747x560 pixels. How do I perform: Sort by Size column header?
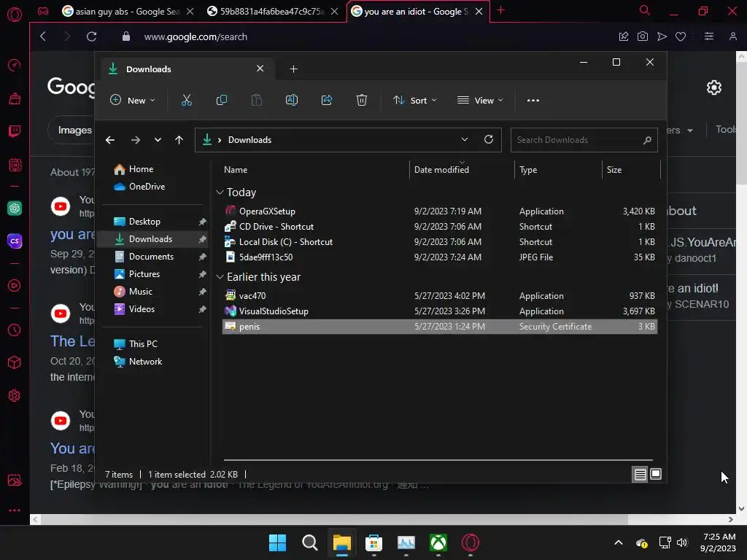(631, 169)
